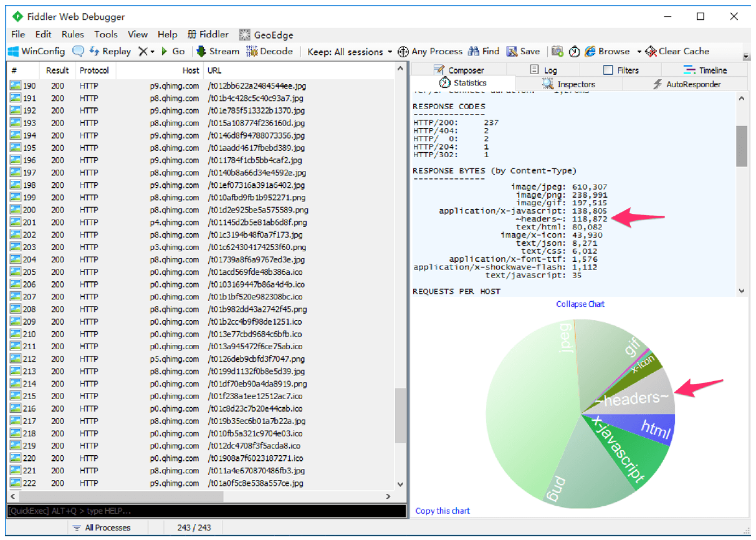Screen dimensions: 756x540
Task: Switch to the Composer tab
Action: pos(459,70)
